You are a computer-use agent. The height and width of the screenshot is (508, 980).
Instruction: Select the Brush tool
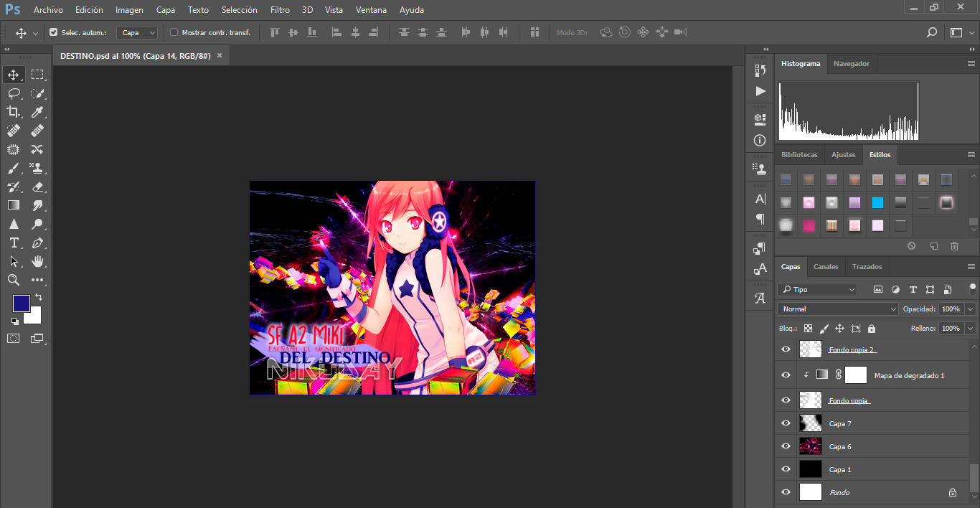click(14, 168)
